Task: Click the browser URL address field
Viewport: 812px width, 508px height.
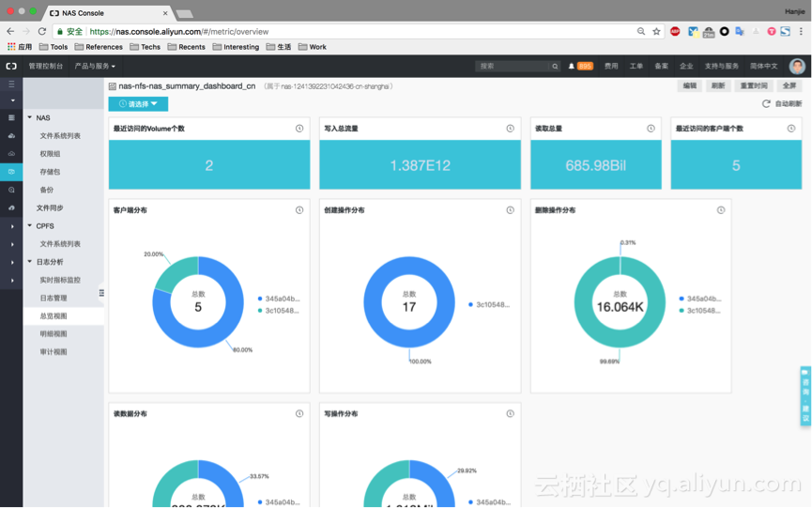Action: pyautogui.click(x=358, y=32)
